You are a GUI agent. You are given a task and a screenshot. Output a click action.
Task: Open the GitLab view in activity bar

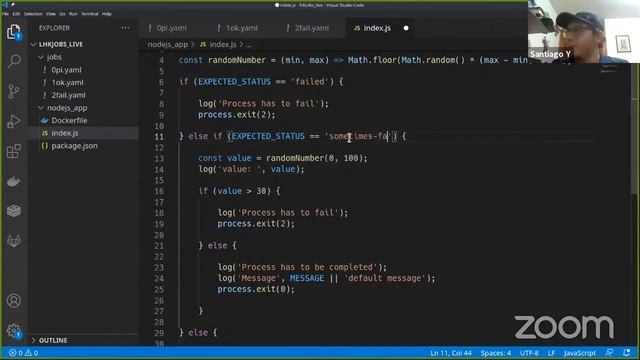point(13,241)
